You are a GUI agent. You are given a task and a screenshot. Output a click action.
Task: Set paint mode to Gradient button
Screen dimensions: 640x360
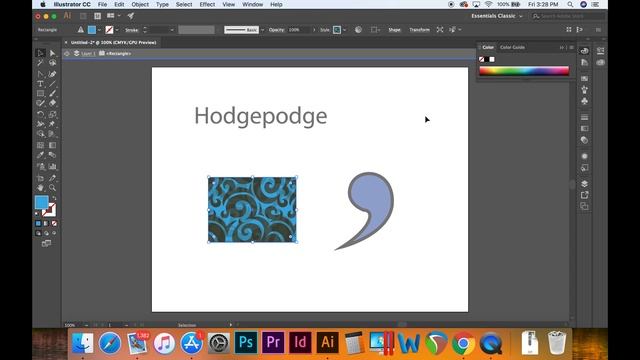(46, 223)
